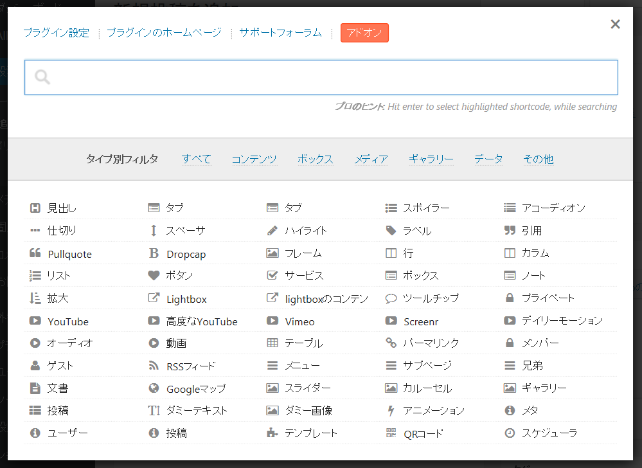Click the RSSフィード feed icon
The image size is (642, 468).
pyautogui.click(x=154, y=366)
